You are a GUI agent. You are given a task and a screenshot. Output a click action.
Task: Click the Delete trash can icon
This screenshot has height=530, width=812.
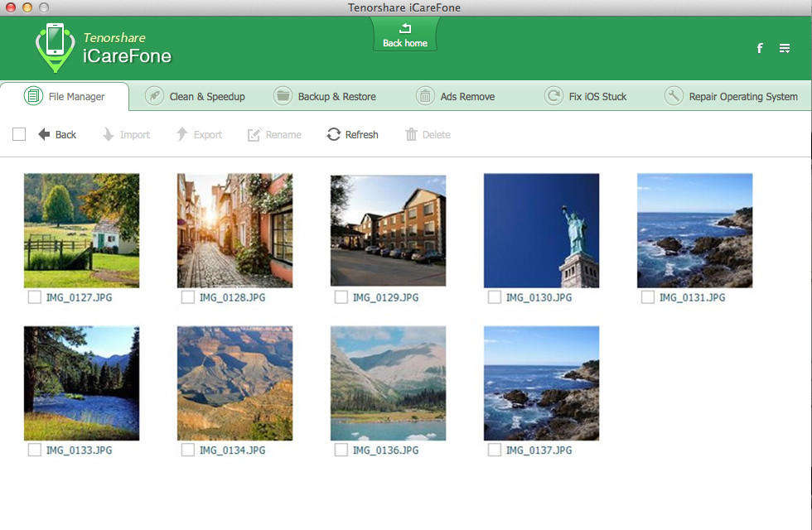(411, 134)
